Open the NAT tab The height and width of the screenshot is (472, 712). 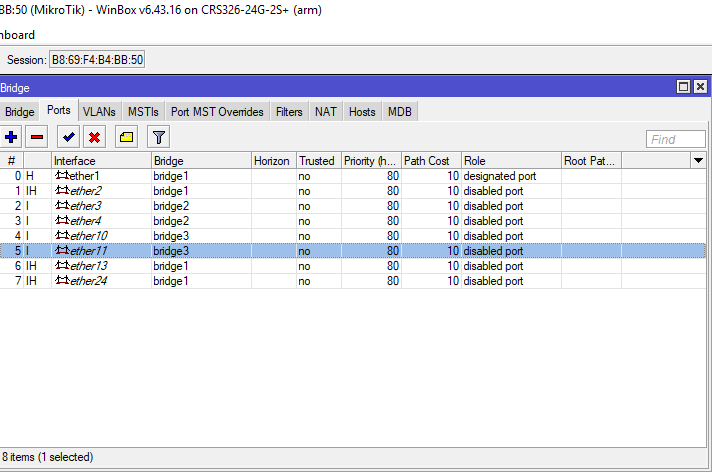click(326, 112)
